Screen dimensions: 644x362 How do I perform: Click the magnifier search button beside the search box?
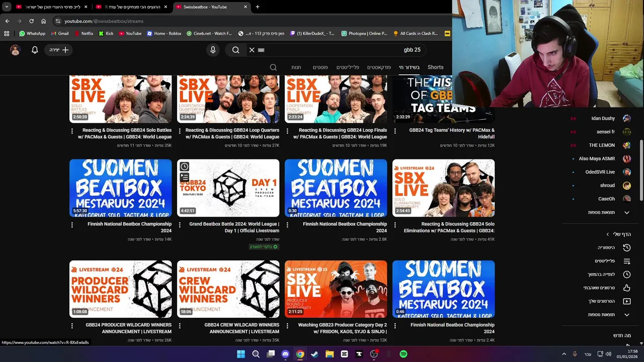235,50
